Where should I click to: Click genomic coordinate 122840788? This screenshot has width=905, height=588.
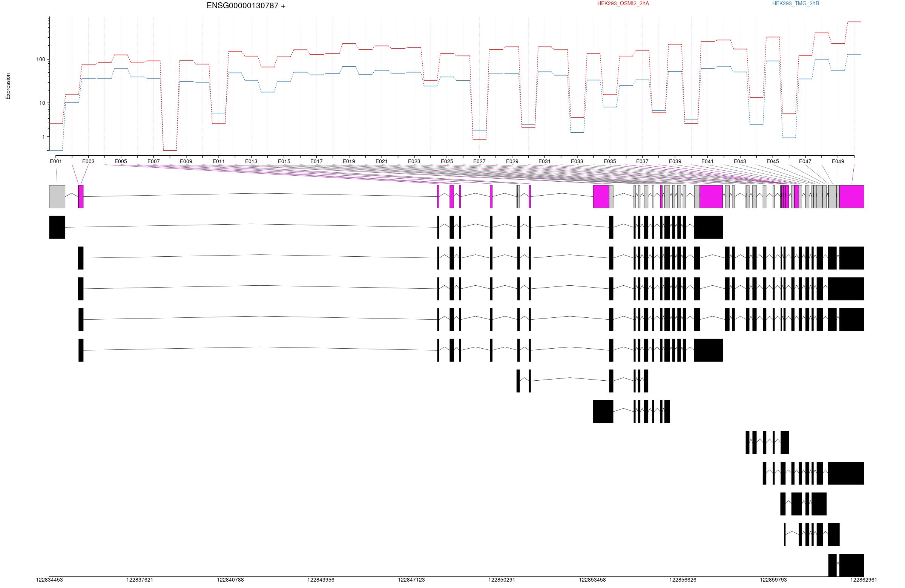coord(230,580)
